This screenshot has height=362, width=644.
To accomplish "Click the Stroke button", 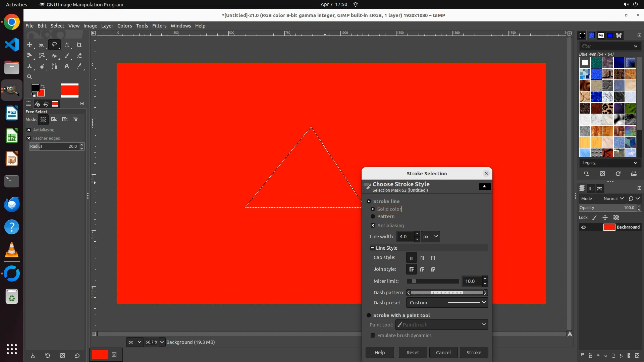I will (474, 353).
